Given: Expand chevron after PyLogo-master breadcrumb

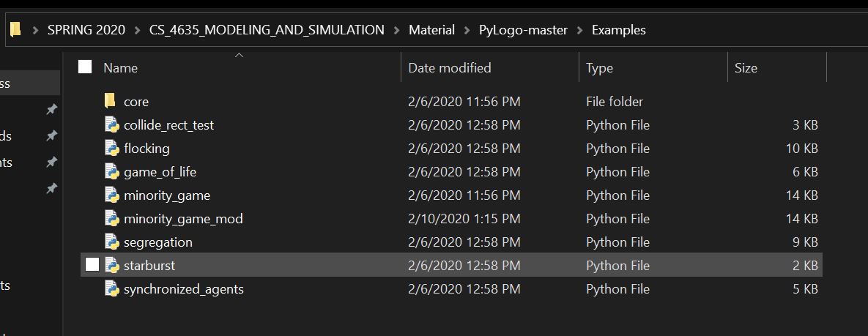Looking at the screenshot, I should pos(580,30).
